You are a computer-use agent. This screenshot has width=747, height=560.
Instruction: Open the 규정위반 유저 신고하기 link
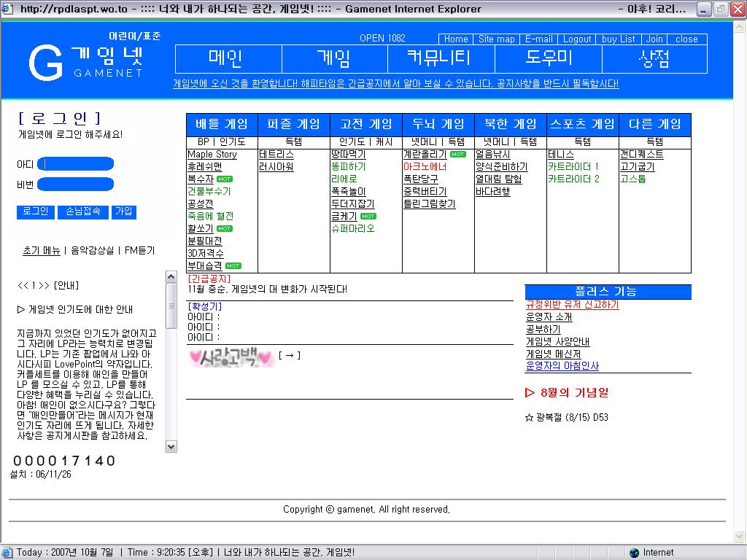tap(572, 305)
